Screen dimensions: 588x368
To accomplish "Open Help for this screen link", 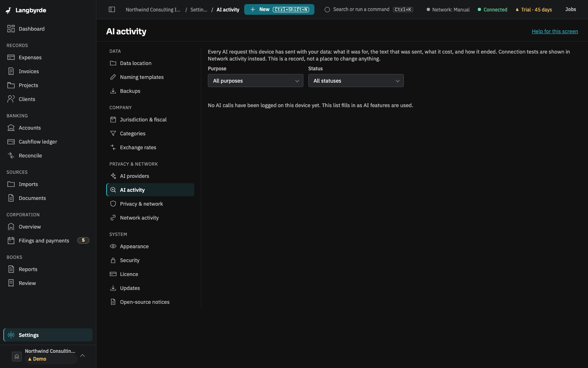I will (555, 31).
